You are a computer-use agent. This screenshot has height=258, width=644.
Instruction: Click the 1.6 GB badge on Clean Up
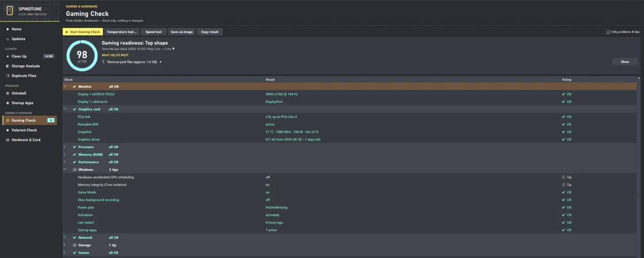coord(49,56)
